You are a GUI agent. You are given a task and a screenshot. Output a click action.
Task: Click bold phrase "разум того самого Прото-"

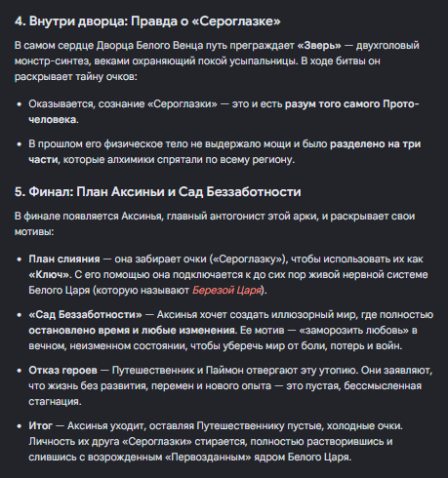[352, 104]
